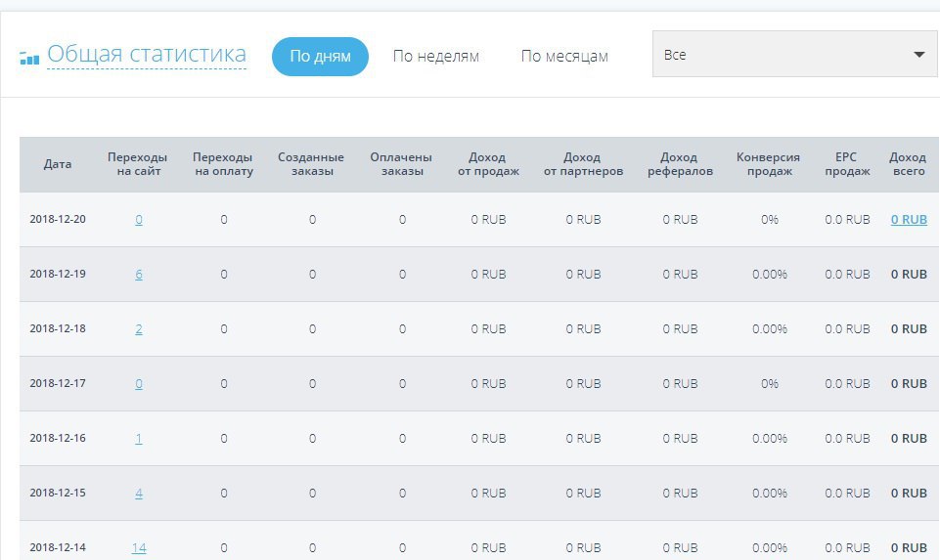
Task: Select the date cell 2018-12-17
Action: [58, 383]
